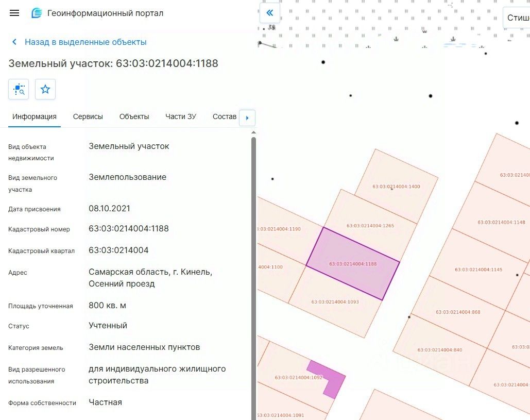Select highlighted parcel 63:03:0214004:1188 on map

point(352,264)
